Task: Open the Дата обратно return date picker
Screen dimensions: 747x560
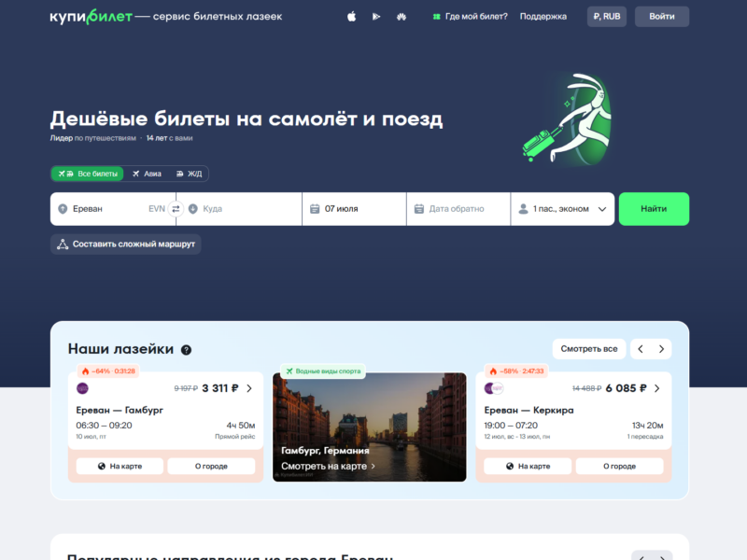Action: pyautogui.click(x=458, y=208)
